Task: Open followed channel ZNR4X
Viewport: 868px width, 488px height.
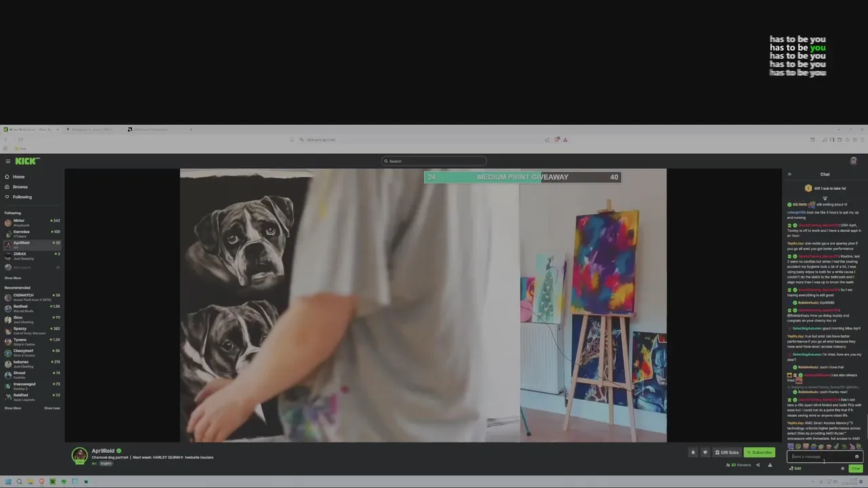Action: [32, 256]
